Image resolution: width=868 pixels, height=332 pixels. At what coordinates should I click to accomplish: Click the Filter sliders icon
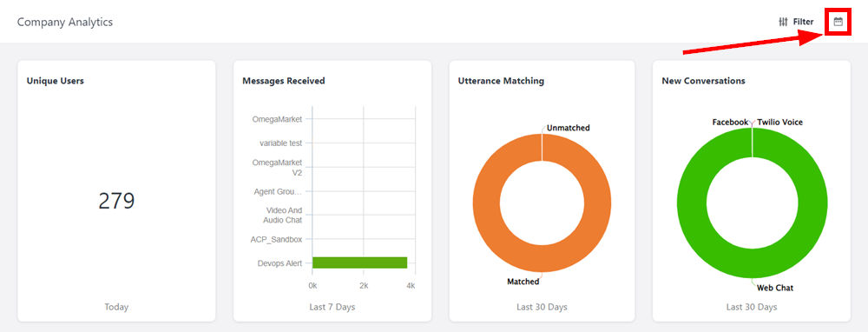coord(783,23)
